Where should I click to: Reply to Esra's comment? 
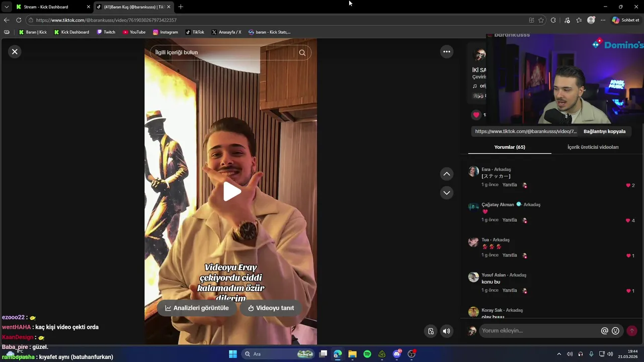coord(510,185)
